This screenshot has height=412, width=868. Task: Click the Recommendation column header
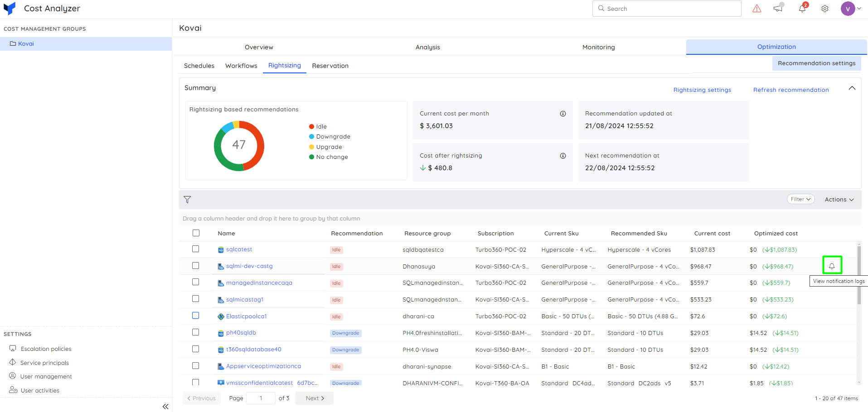tap(357, 234)
